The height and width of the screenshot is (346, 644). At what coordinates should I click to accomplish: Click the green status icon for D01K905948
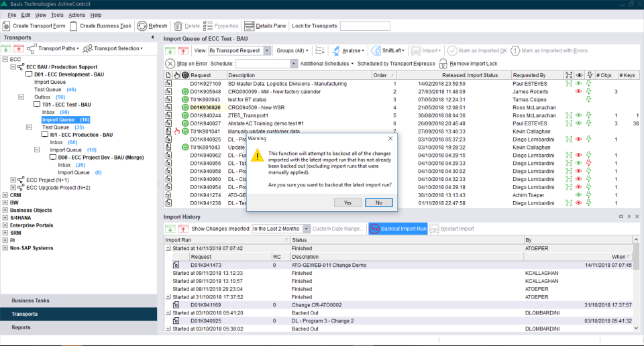[185, 91]
